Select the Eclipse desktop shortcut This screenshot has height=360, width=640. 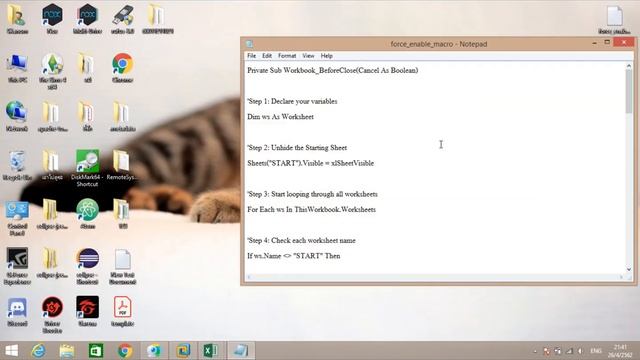pos(87,267)
